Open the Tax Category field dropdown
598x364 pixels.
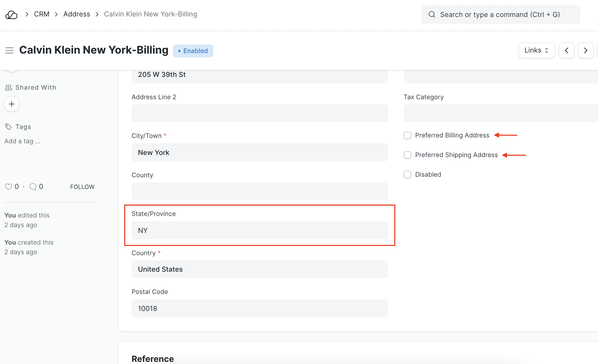500,113
